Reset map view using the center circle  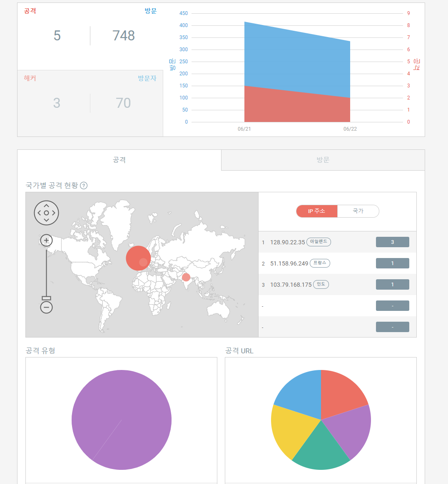pyautogui.click(x=46, y=213)
